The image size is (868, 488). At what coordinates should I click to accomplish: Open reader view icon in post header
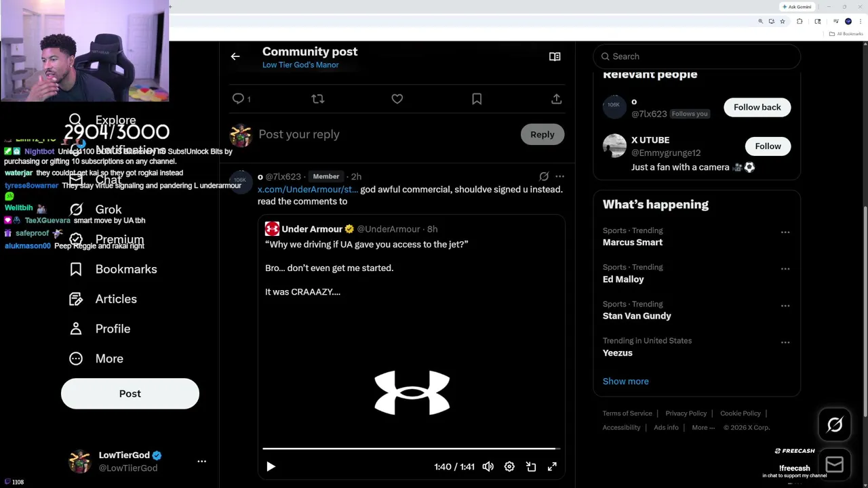(555, 57)
